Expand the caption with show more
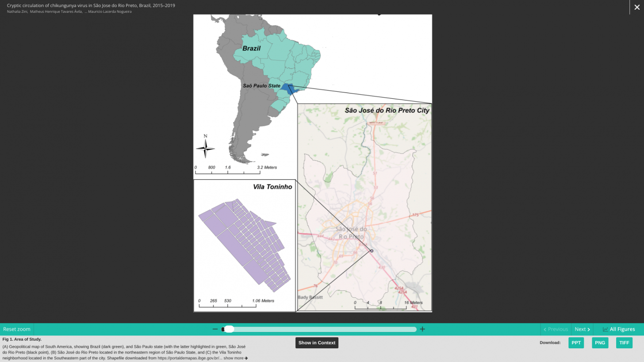This screenshot has height=362, width=644. point(235,358)
